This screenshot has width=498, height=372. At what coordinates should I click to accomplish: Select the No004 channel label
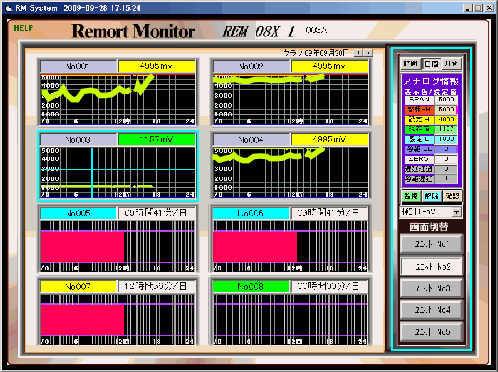coord(251,139)
